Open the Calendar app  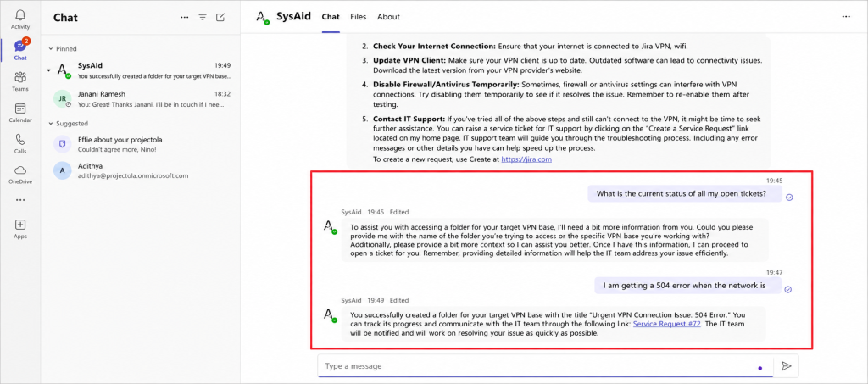pos(20,113)
